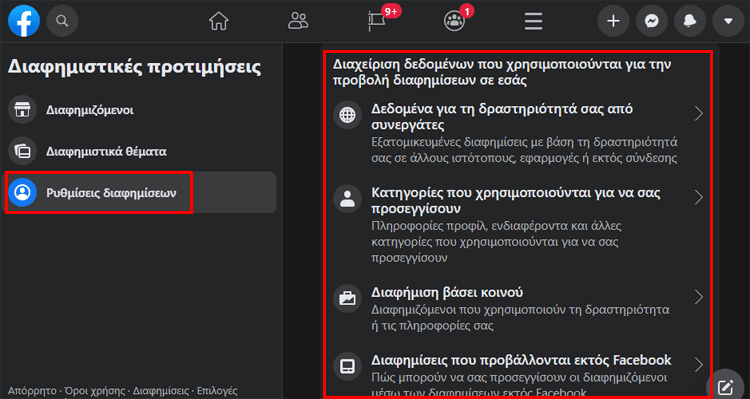Open the account dropdown arrow

click(x=728, y=21)
